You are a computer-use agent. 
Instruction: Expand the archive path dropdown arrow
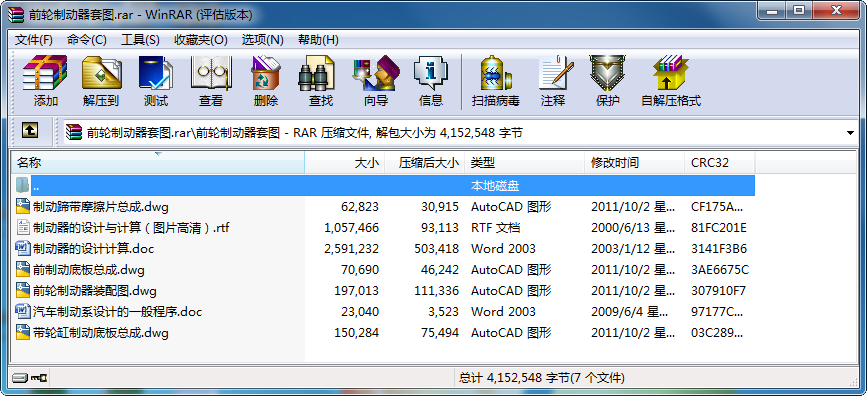coord(850,133)
